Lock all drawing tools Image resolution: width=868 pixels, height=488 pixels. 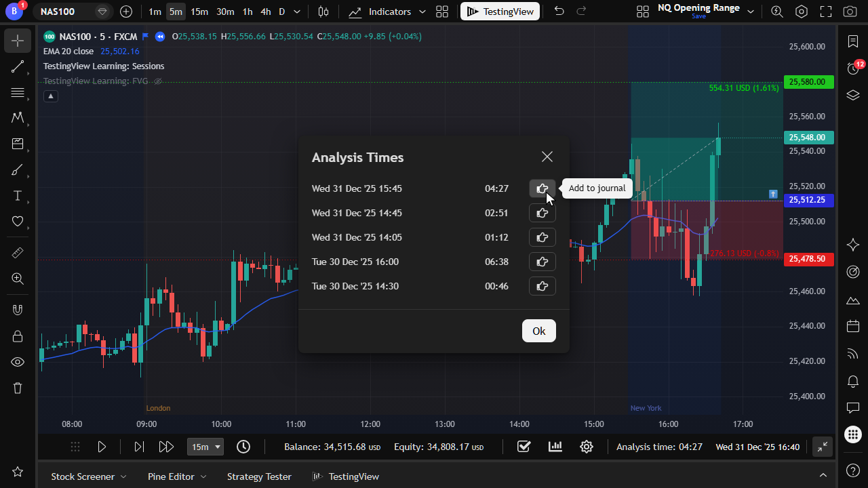[x=18, y=336]
